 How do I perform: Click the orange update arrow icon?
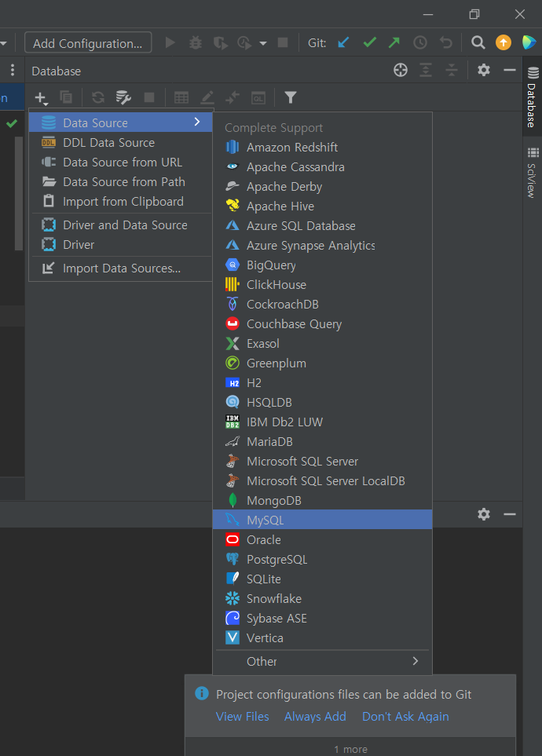pos(504,42)
